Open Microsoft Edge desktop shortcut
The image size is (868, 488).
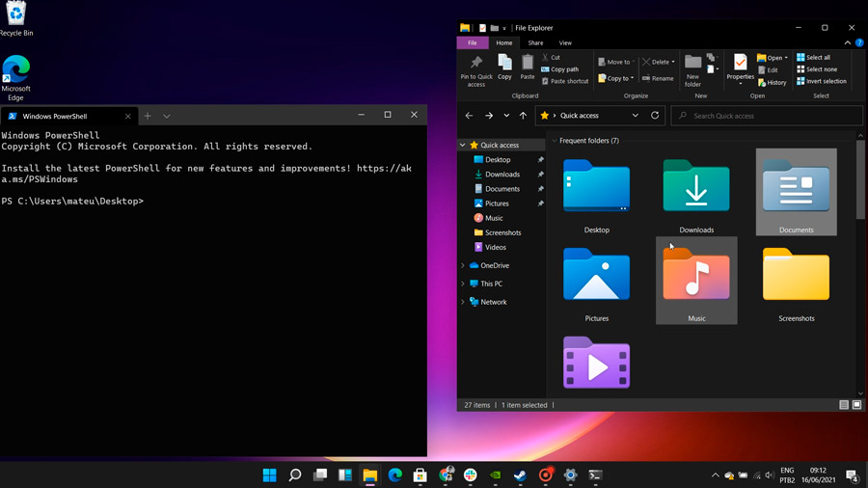coord(15,77)
